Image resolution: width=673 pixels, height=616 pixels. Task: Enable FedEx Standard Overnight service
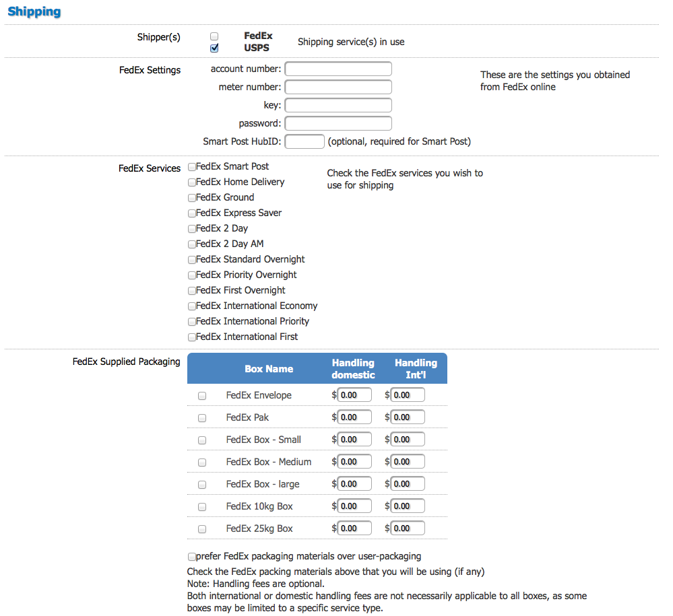pyautogui.click(x=192, y=259)
